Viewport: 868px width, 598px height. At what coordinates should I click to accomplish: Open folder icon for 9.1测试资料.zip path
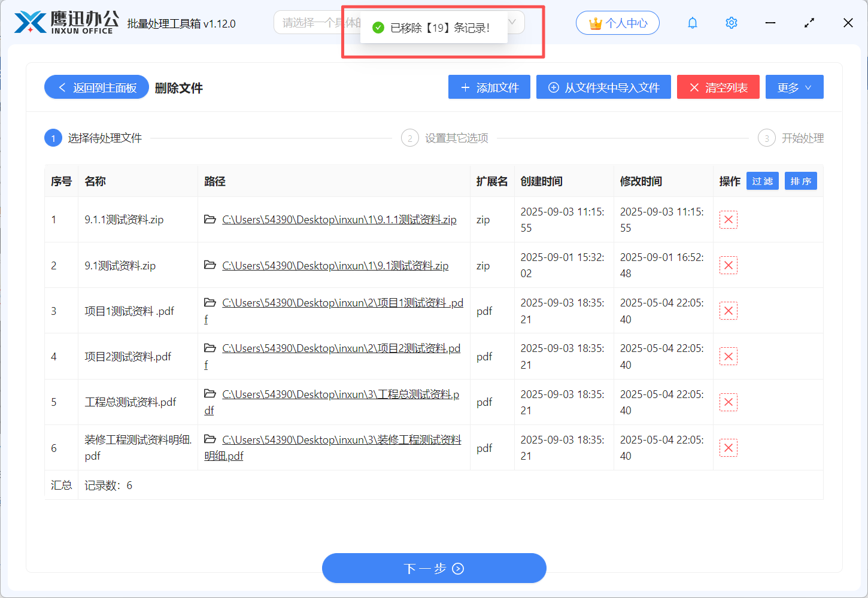210,265
